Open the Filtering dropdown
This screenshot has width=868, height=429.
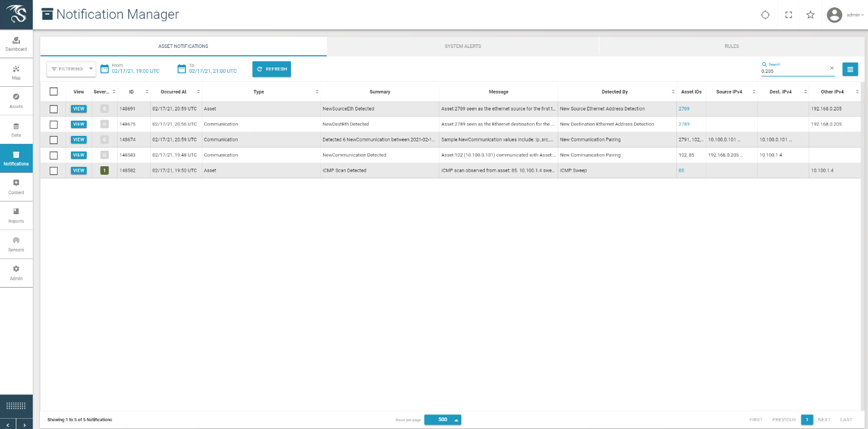[71, 69]
